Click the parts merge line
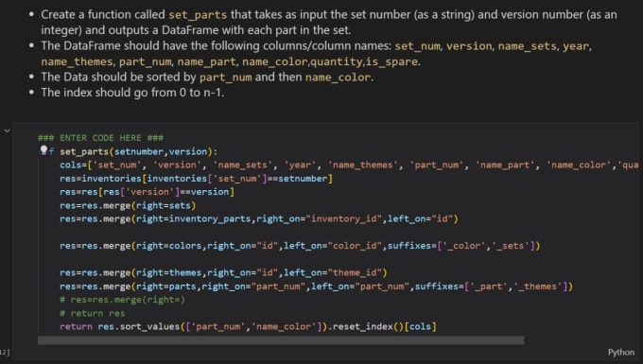643x364 pixels. pyautogui.click(x=316, y=286)
